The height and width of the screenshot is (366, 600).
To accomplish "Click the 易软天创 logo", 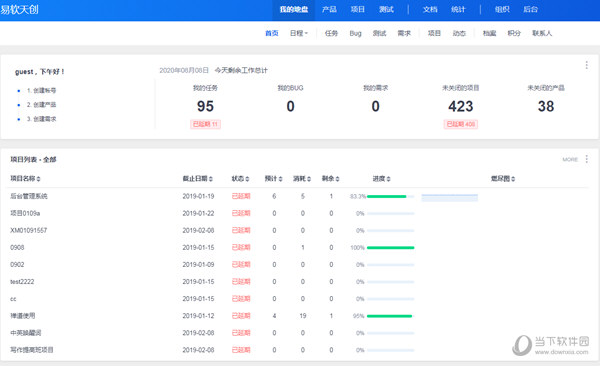I will click(x=20, y=9).
